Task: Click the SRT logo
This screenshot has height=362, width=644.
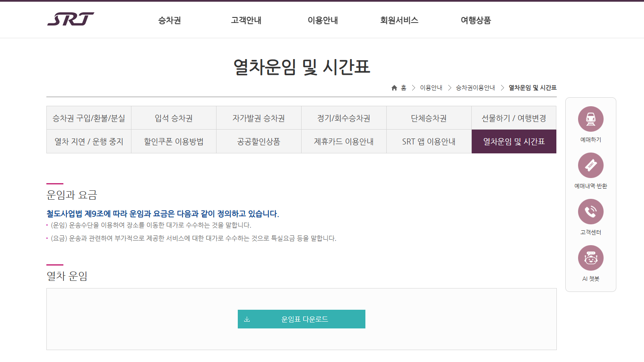Action: click(x=71, y=19)
